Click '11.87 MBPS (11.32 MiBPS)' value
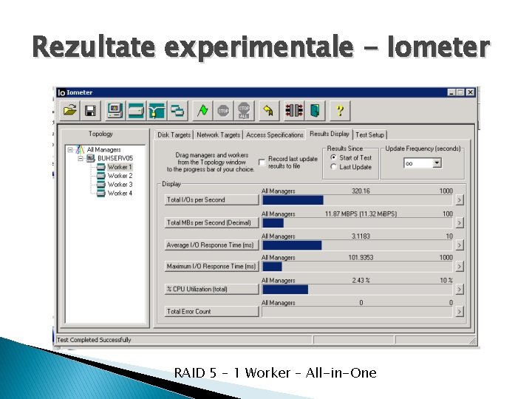 coord(361,214)
